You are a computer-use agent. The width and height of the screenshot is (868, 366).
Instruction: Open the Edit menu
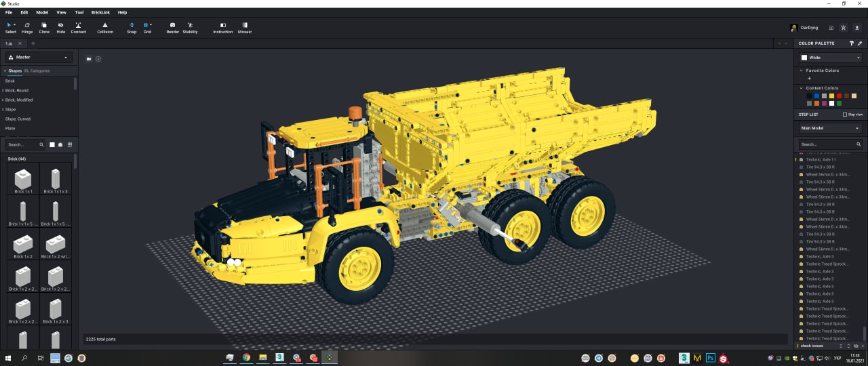tap(24, 12)
